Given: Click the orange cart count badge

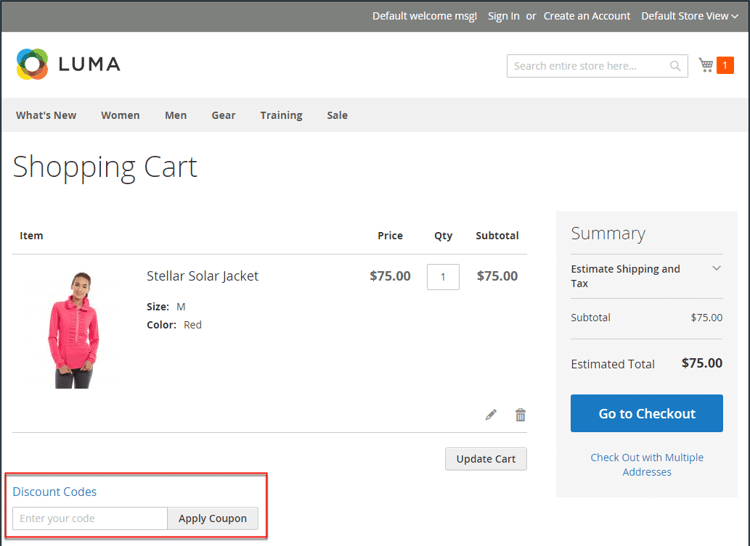Looking at the screenshot, I should pyautogui.click(x=725, y=65).
